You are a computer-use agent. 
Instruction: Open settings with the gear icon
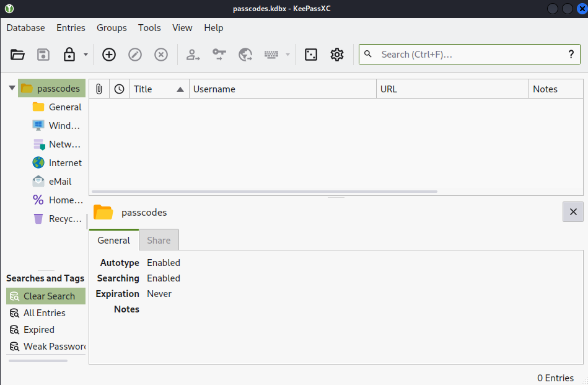[x=336, y=55]
